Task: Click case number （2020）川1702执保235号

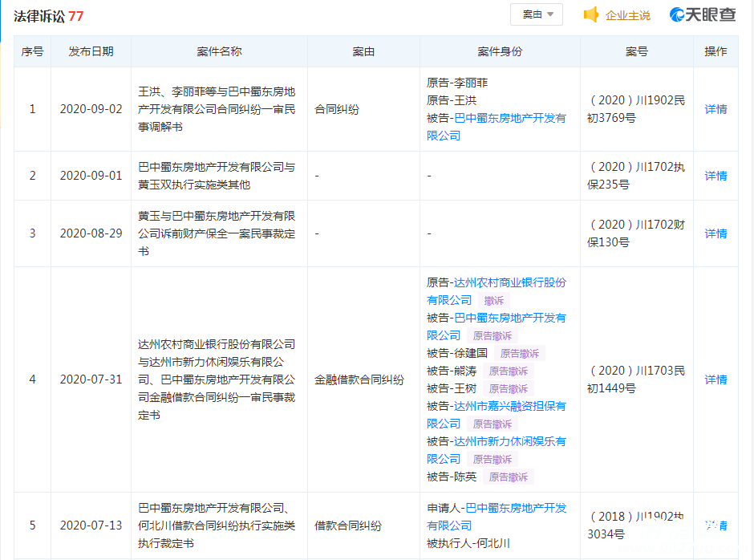Action: click(636, 176)
